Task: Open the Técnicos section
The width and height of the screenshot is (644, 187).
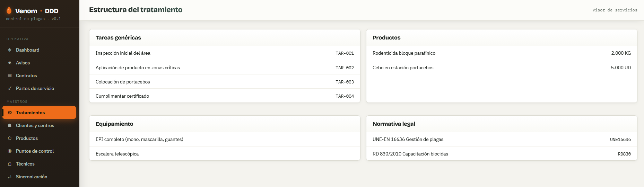Action: click(x=39, y=164)
